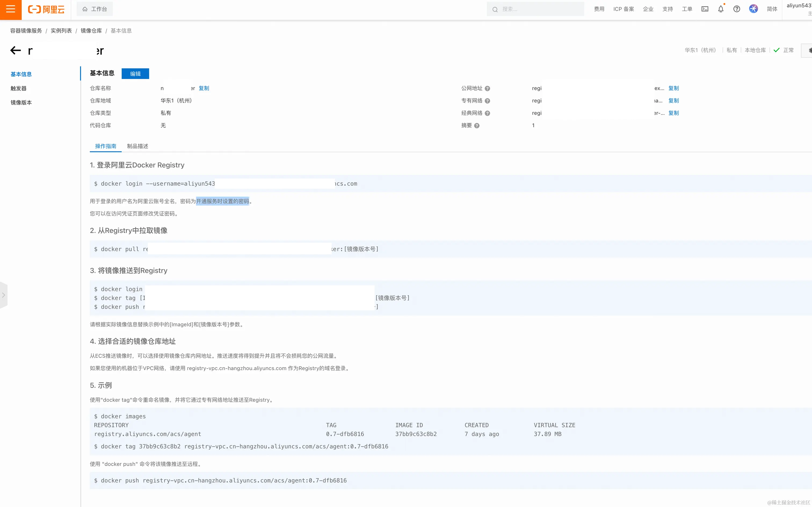Image resolution: width=812 pixels, height=507 pixels.
Task: Click the help icon next to 公网地址
Action: point(487,89)
